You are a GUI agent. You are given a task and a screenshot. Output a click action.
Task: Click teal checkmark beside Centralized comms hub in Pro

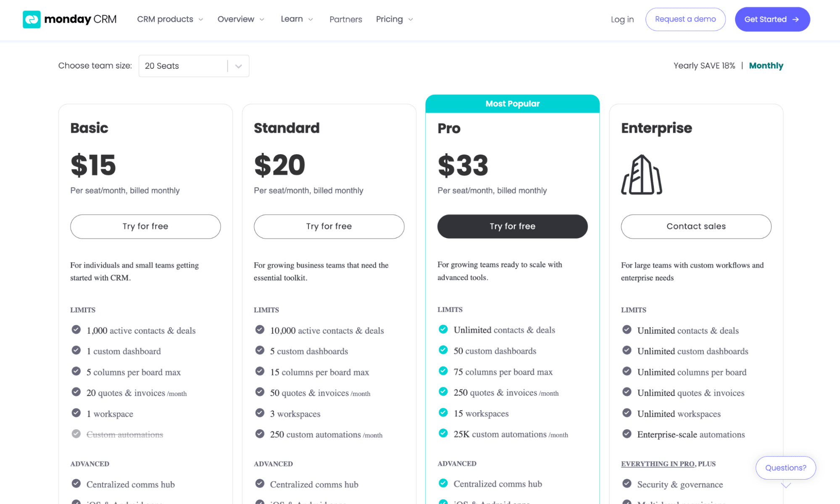(x=443, y=483)
